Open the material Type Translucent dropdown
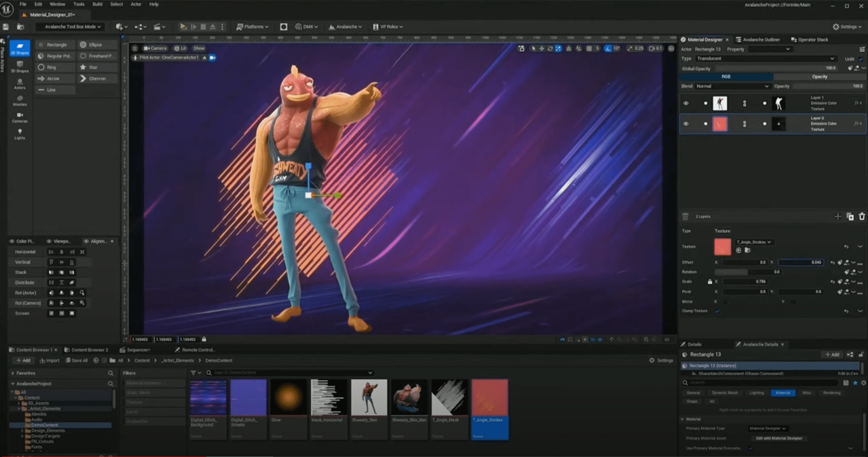This screenshot has height=457, width=868. (765, 59)
